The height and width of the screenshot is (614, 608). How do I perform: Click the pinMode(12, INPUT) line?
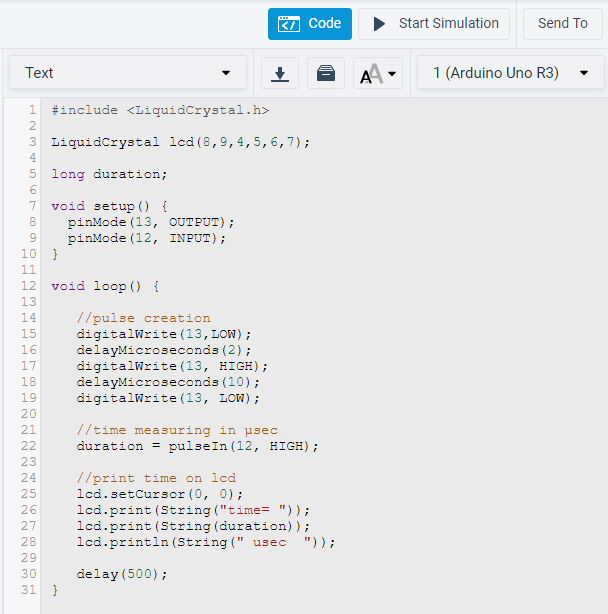click(x=147, y=238)
